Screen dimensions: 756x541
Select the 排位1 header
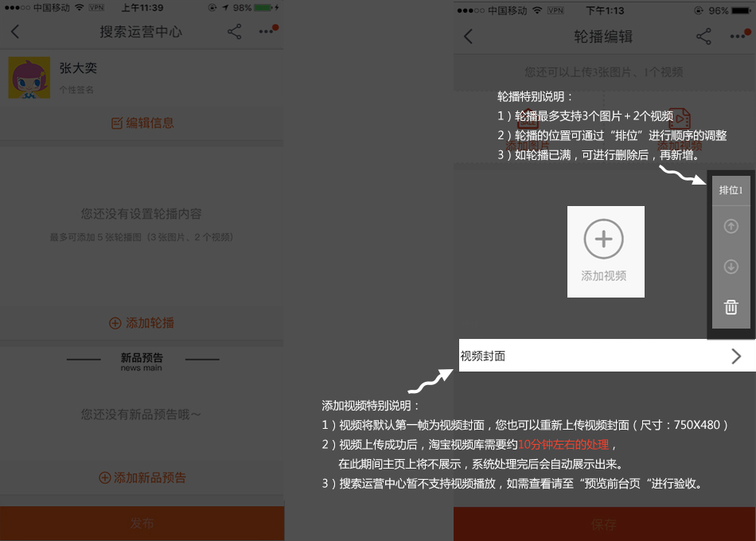point(731,189)
